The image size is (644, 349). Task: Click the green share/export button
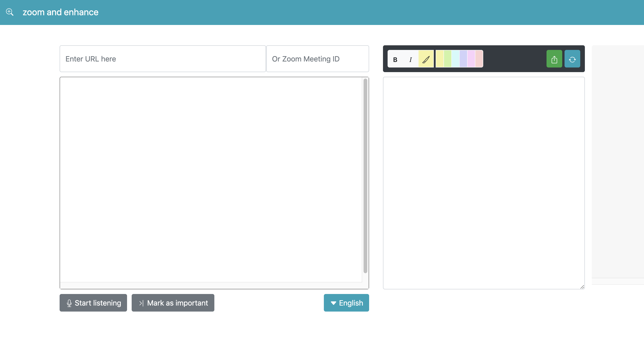pyautogui.click(x=554, y=59)
